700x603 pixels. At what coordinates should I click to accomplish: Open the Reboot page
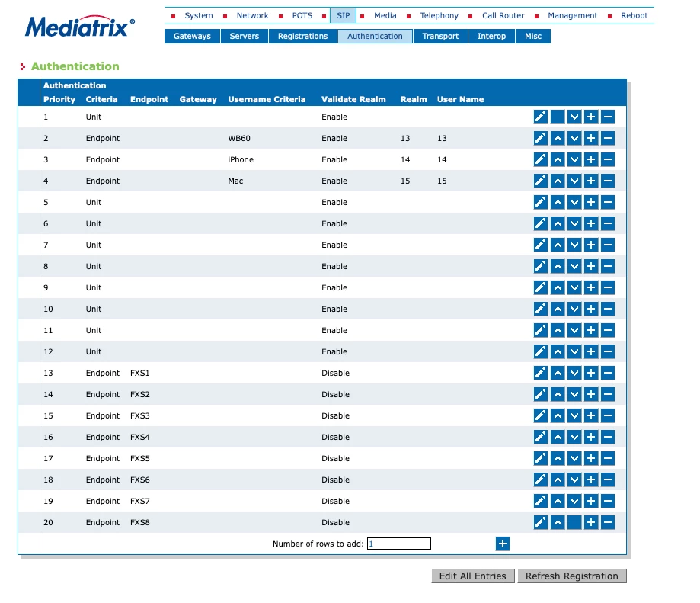pos(634,16)
